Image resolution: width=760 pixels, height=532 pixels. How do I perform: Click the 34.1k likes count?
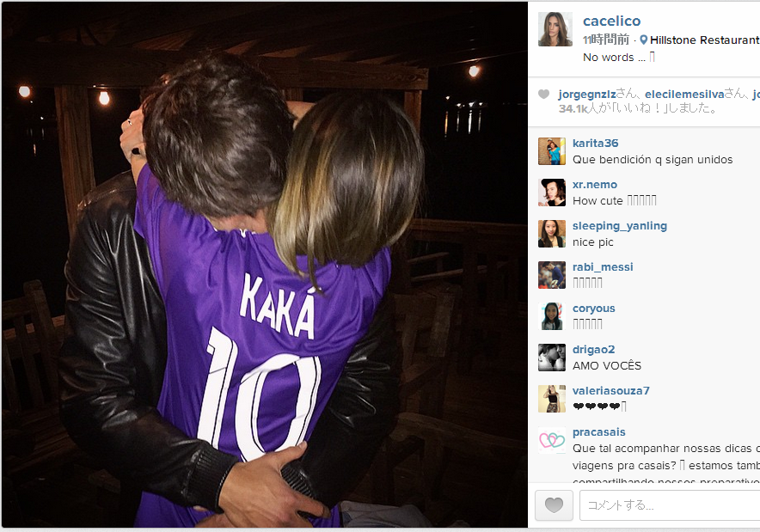[573, 108]
